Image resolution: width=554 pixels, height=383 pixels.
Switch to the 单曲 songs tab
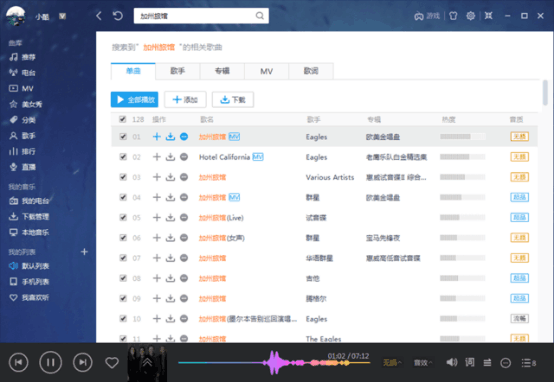coord(133,71)
